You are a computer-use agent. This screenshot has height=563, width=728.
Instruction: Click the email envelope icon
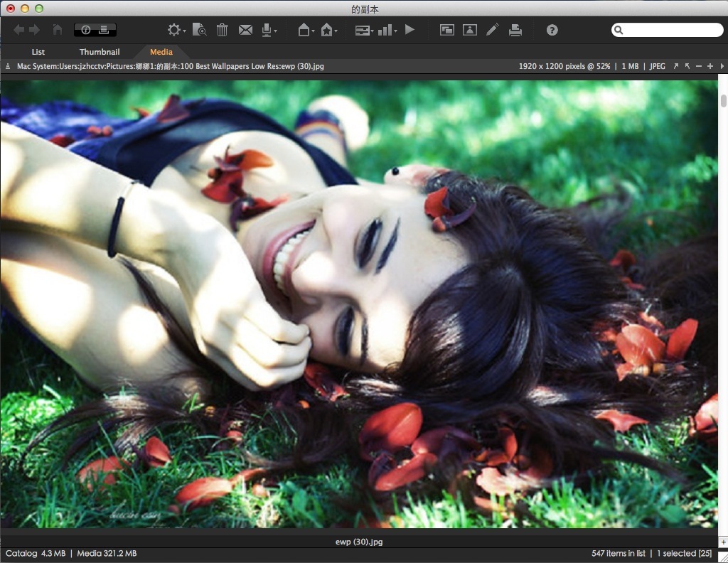pos(245,30)
